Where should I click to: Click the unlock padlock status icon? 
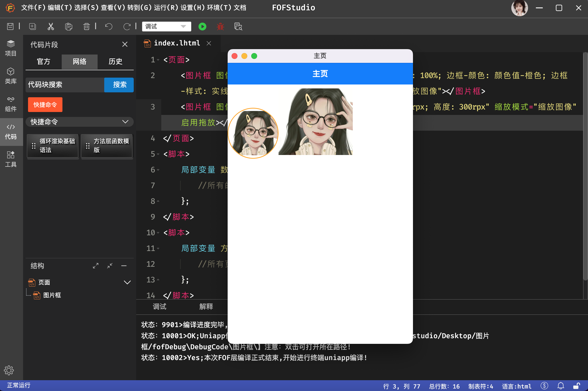(576, 386)
